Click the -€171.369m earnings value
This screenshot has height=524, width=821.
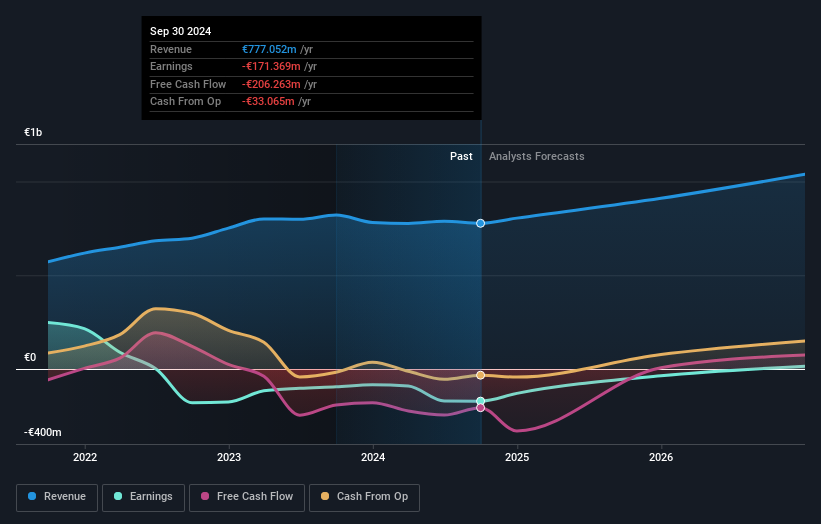coord(271,66)
